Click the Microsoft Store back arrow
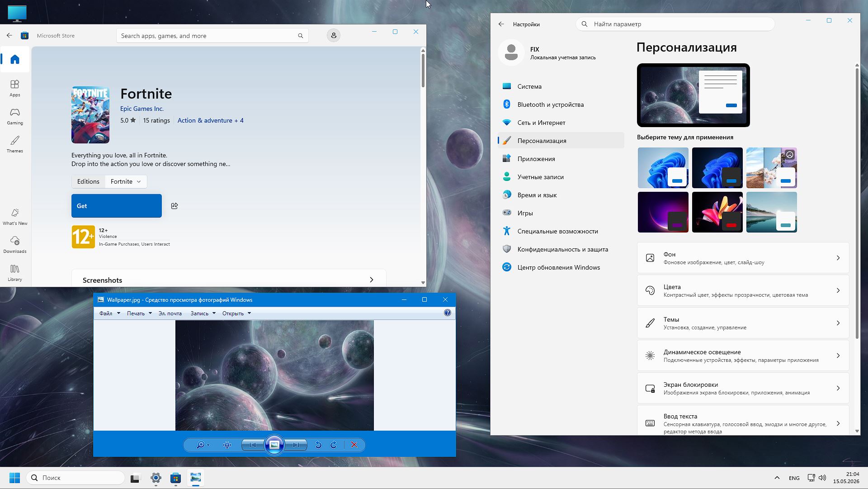 (x=9, y=35)
